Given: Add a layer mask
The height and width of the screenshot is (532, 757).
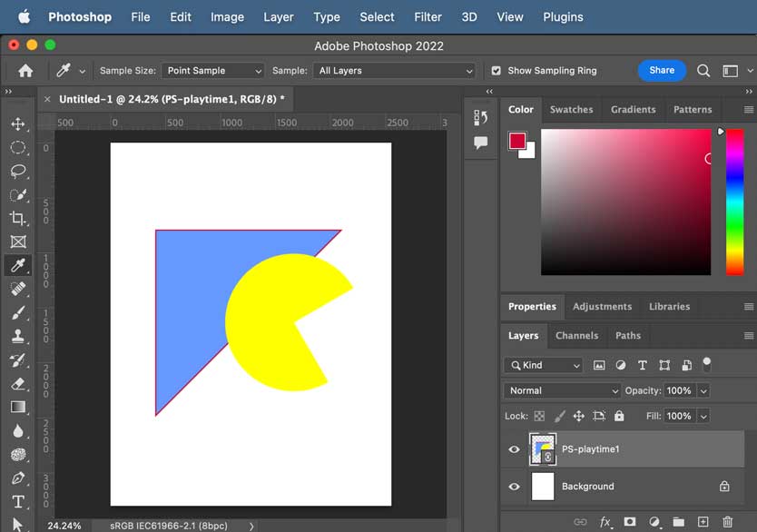Looking at the screenshot, I should [630, 521].
